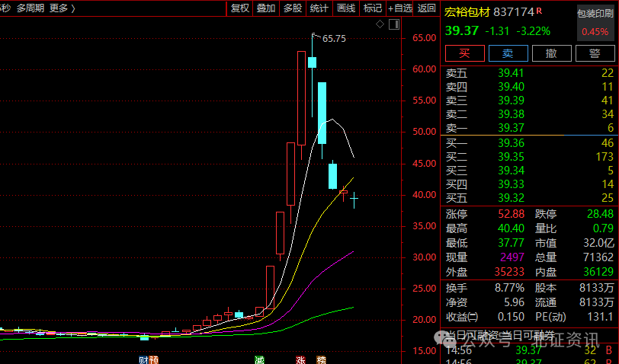Click the 65.75 high price label on chart

[334, 39]
